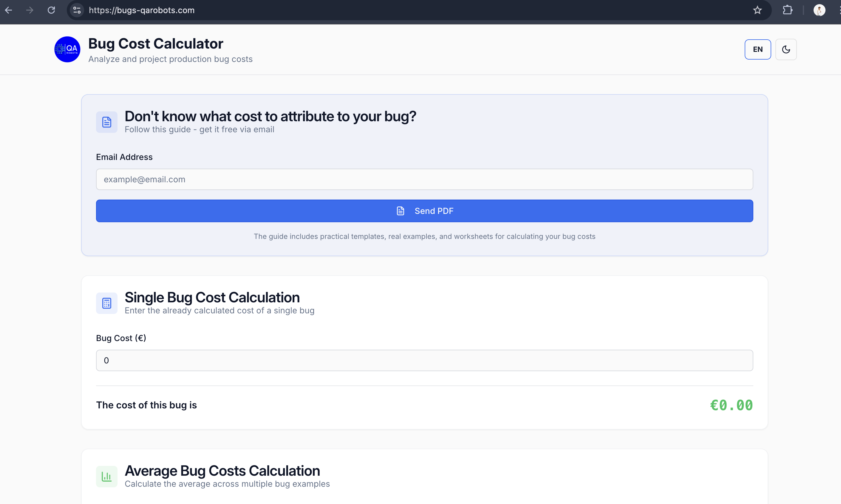Open site information icon in address bar
841x504 pixels.
[x=77, y=10]
